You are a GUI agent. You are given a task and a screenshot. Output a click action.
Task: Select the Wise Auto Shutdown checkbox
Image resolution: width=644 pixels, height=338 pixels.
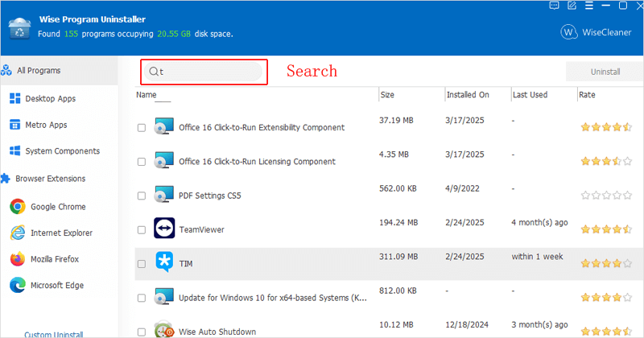click(142, 332)
